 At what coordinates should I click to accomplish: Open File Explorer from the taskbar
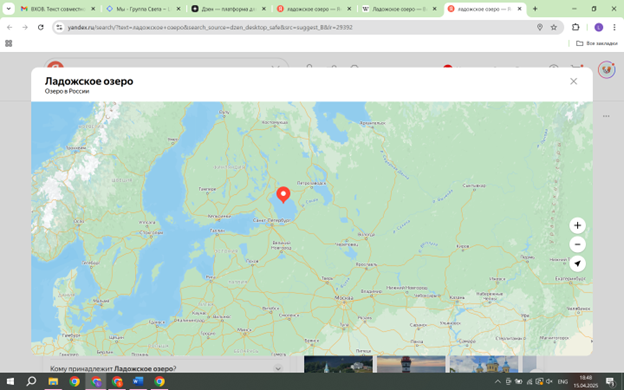[x=53, y=381]
